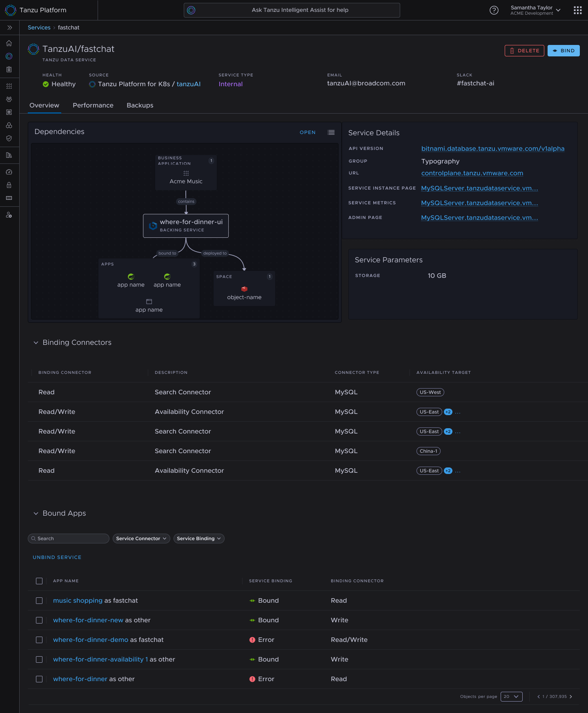This screenshot has height=713, width=588.
Task: Open the user settings sidebar icon
Action: pyautogui.click(x=9, y=215)
